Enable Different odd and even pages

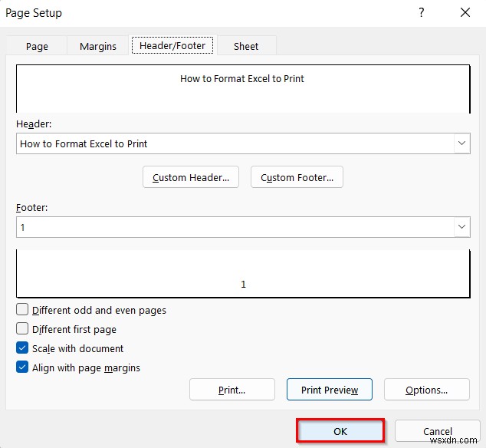coord(23,311)
